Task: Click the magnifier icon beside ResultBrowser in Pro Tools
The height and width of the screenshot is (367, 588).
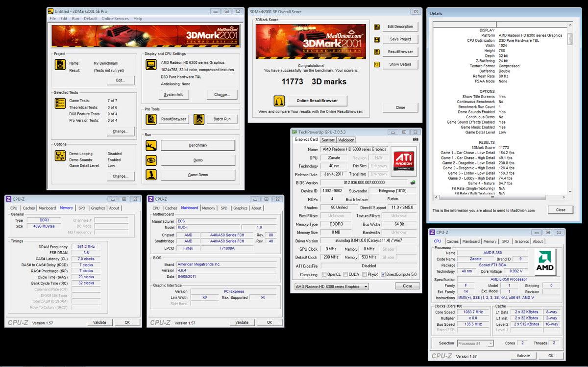Action: click(151, 119)
